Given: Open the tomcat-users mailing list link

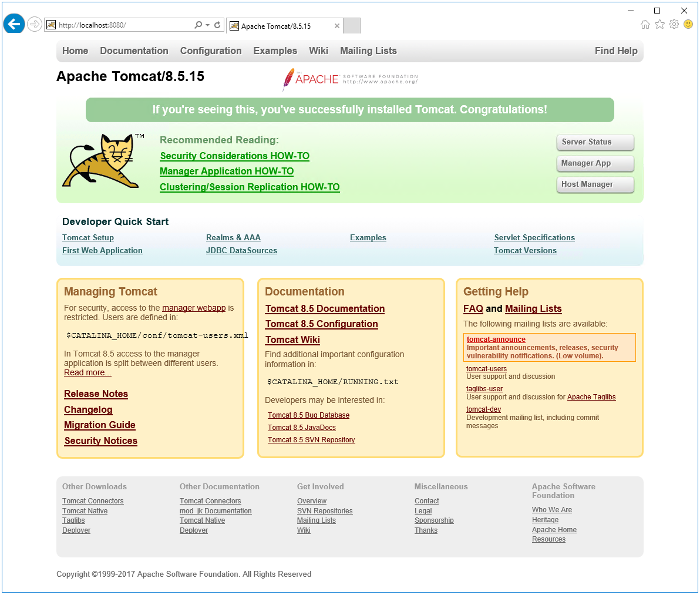Looking at the screenshot, I should coord(486,369).
